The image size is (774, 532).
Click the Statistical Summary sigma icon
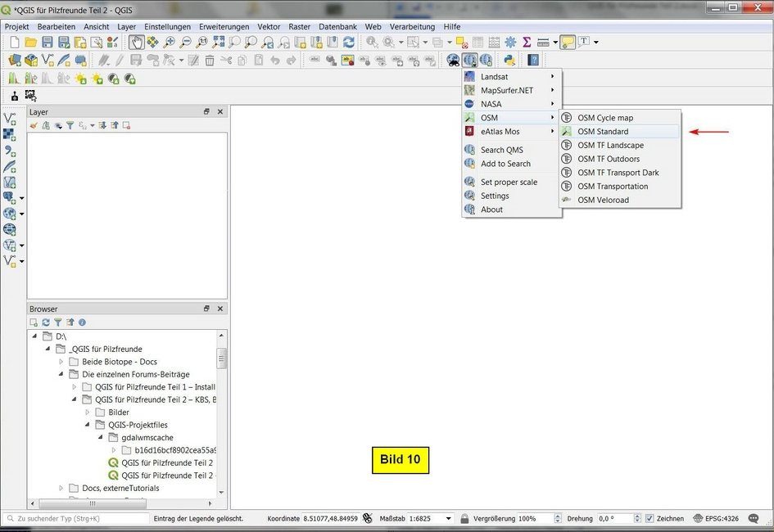tap(527, 42)
